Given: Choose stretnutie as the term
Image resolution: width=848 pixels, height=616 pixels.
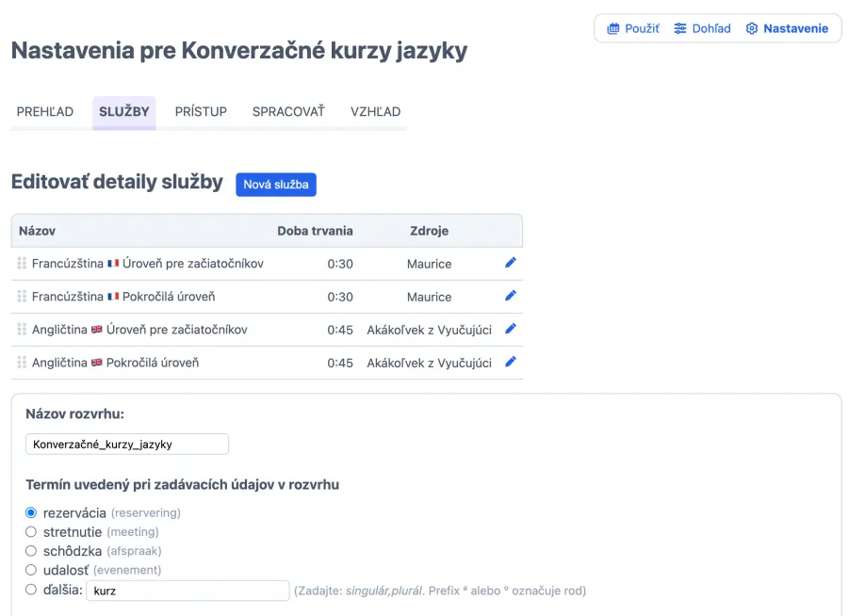Looking at the screenshot, I should (x=31, y=532).
